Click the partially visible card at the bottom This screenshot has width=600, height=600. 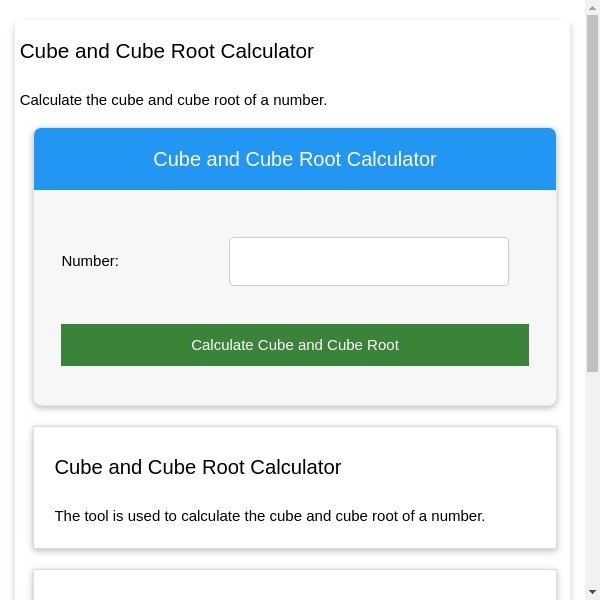click(x=295, y=586)
